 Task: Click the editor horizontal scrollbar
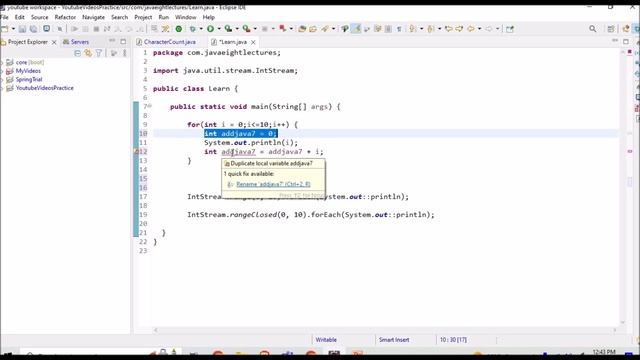pyautogui.click(x=385, y=330)
